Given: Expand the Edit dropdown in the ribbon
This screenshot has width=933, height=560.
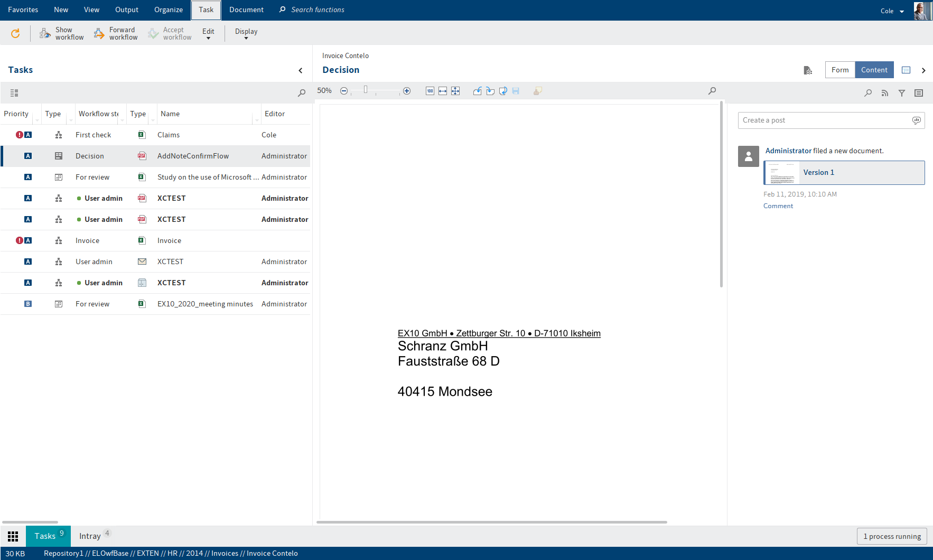Looking at the screenshot, I should 208,33.
